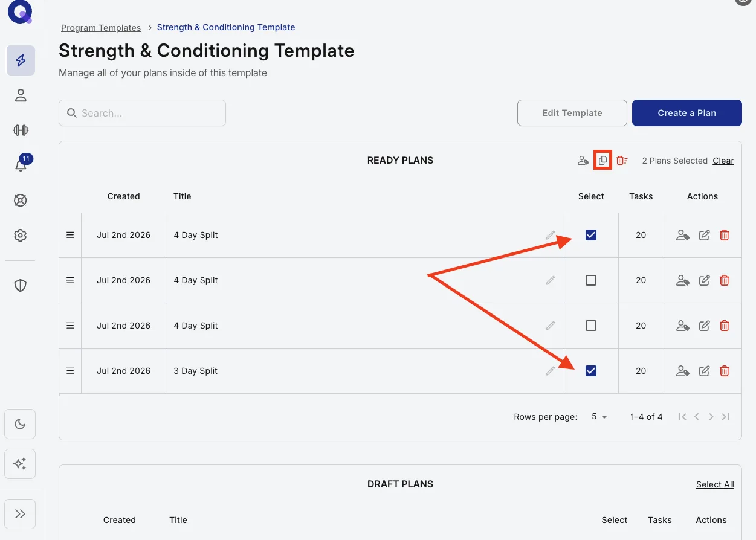The width and height of the screenshot is (756, 540).
Task: Click the Title column header in Draft Plans
Action: coord(178,520)
